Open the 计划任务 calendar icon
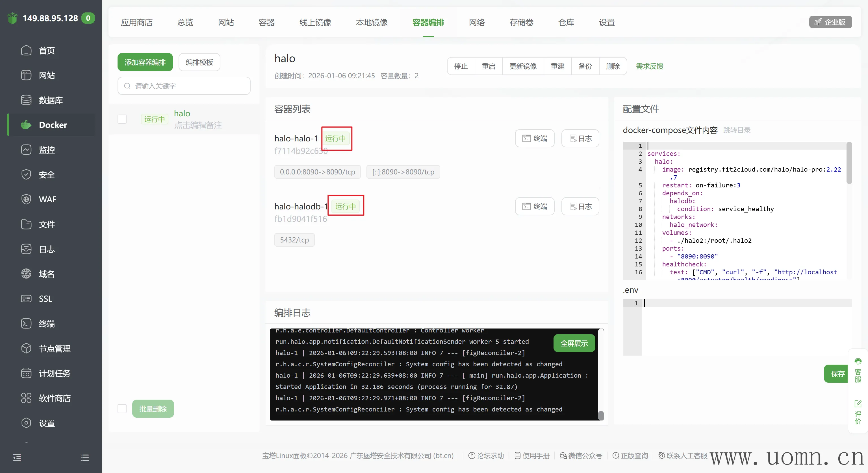868x473 pixels. (x=26, y=373)
